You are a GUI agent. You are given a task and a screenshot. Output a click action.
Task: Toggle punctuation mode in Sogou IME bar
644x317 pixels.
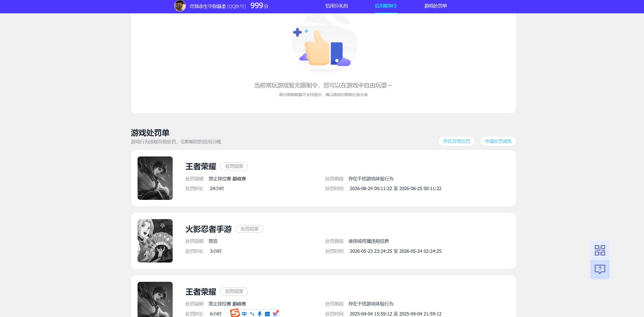[x=252, y=314]
